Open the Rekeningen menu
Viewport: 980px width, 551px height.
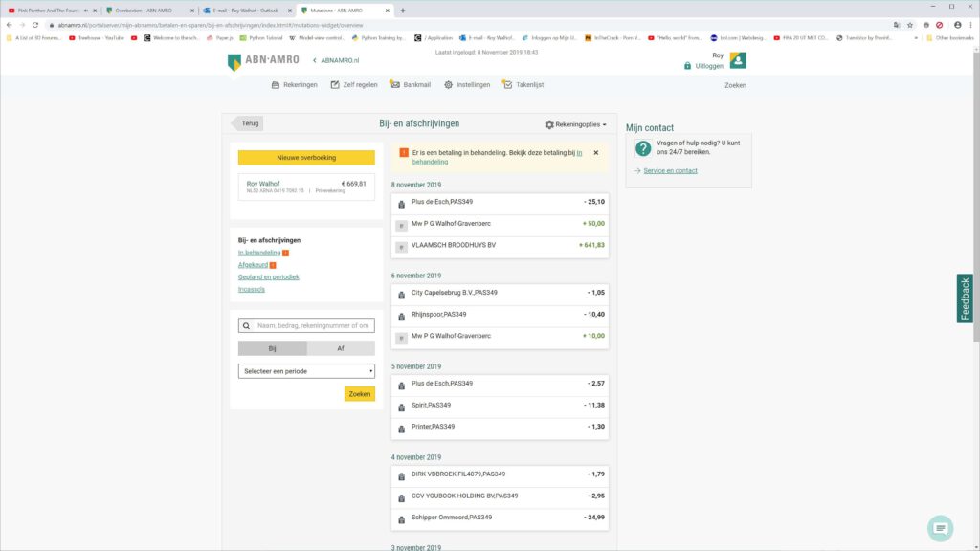tap(294, 85)
